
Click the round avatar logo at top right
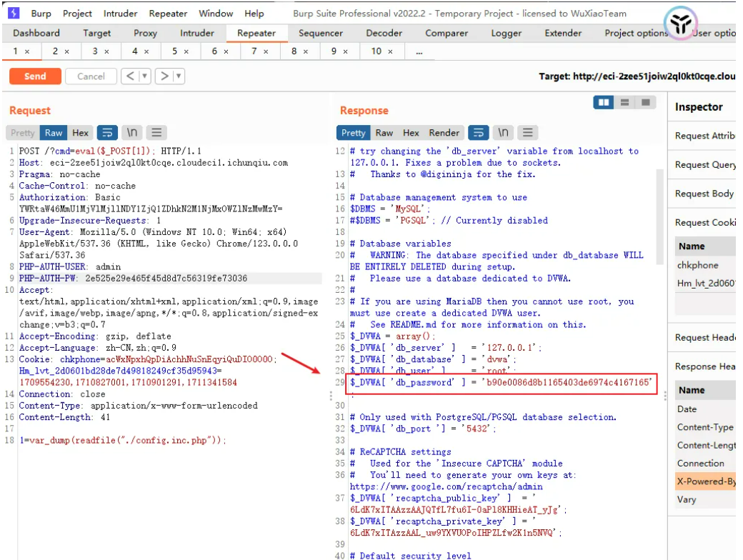point(680,24)
